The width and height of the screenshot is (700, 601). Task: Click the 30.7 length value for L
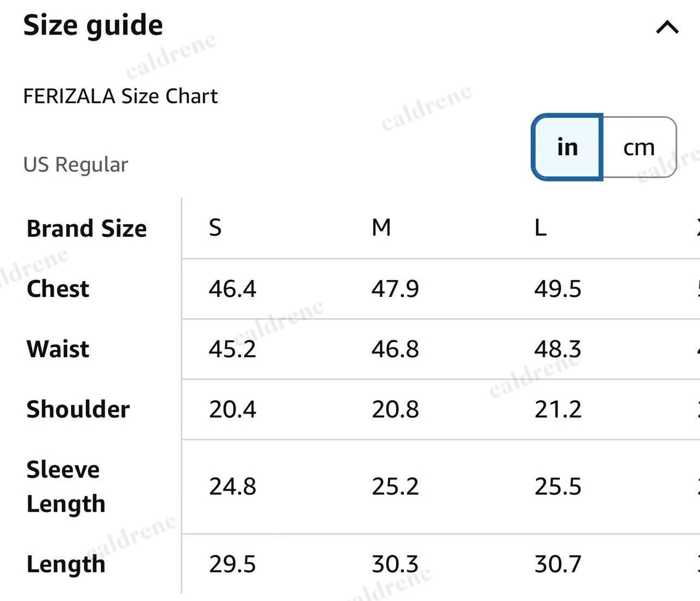(x=558, y=564)
